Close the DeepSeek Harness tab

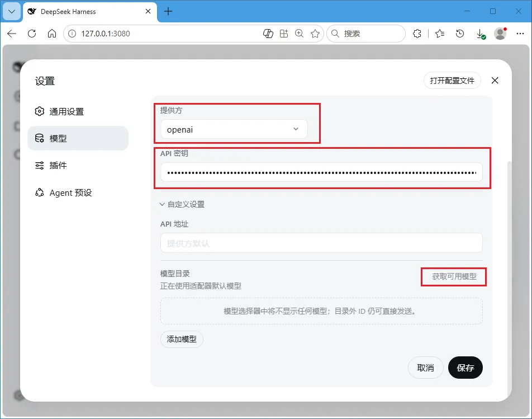[148, 11]
